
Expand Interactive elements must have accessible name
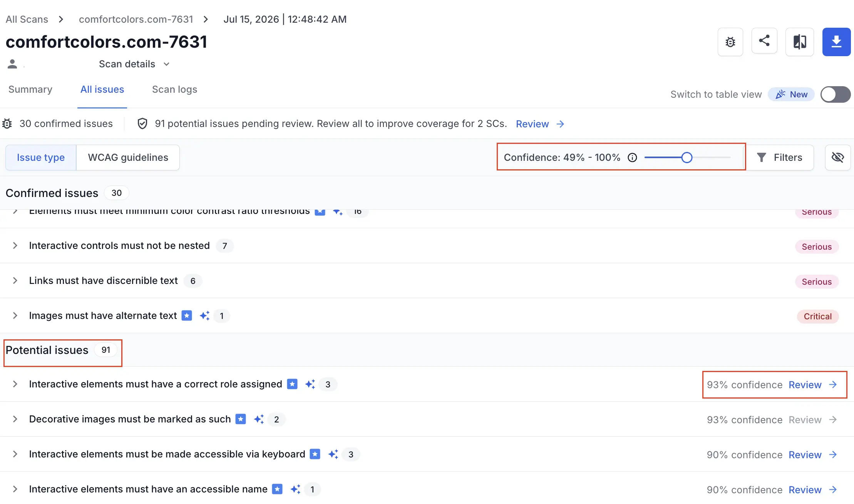[15, 489]
